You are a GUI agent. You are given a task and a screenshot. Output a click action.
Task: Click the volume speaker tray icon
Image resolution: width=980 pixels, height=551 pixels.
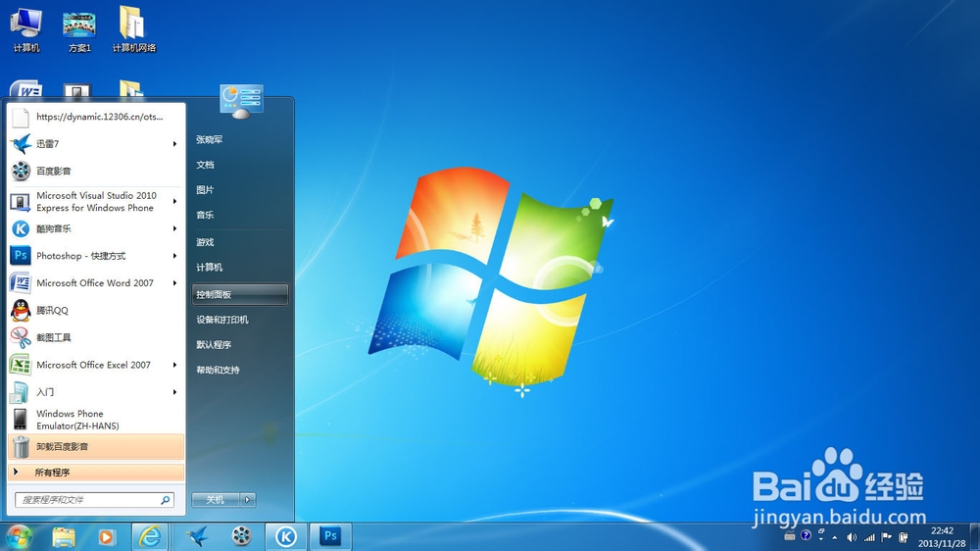pos(852,537)
